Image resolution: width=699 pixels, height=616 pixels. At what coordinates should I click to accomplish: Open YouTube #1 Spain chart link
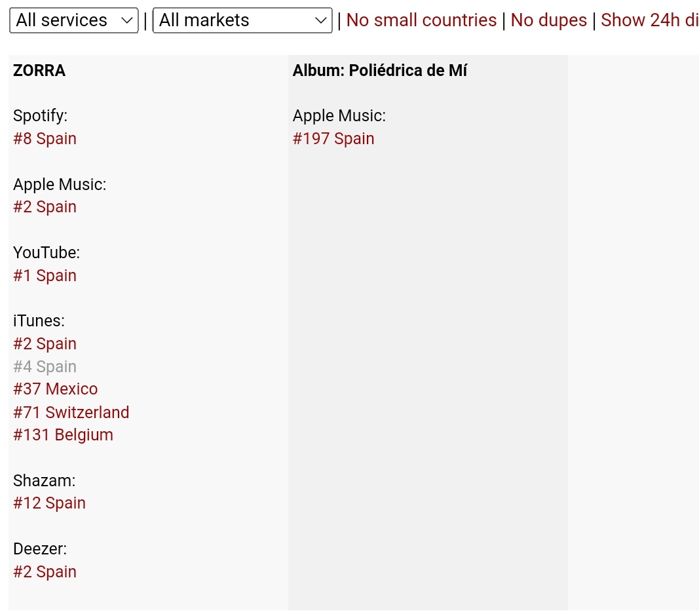[x=45, y=276]
